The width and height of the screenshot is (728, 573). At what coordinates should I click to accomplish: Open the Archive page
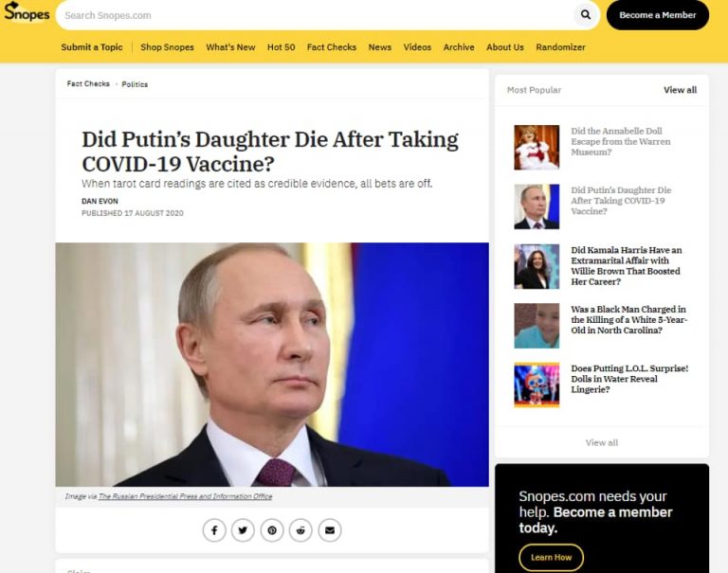pos(459,47)
